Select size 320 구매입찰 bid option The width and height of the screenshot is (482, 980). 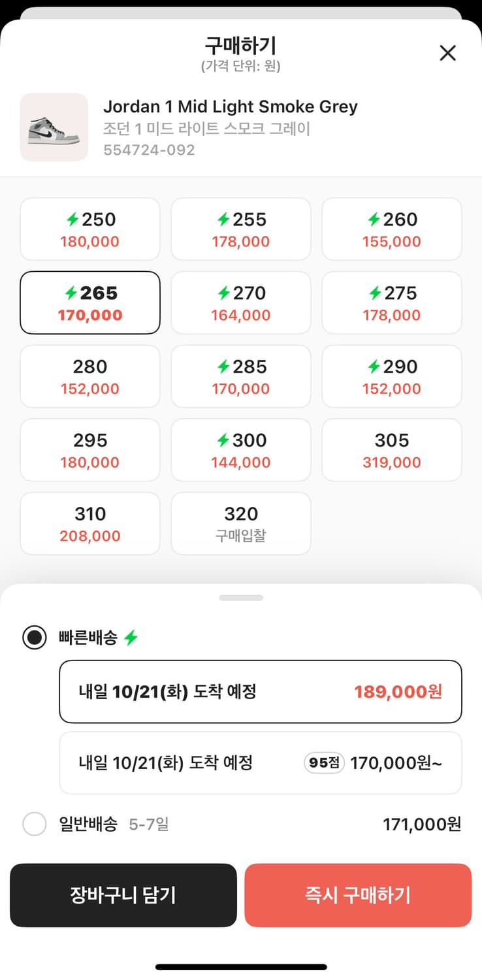pos(241,524)
